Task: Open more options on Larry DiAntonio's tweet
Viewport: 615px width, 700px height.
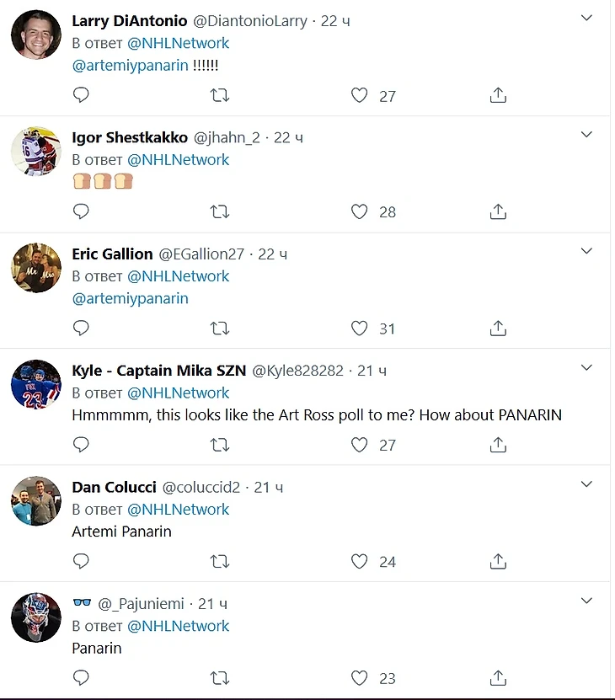Action: point(587,18)
